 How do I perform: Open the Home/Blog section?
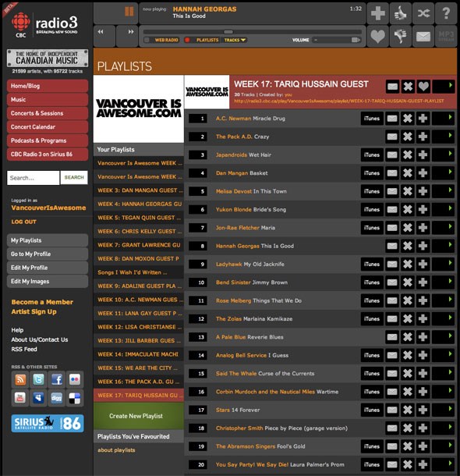48,86
